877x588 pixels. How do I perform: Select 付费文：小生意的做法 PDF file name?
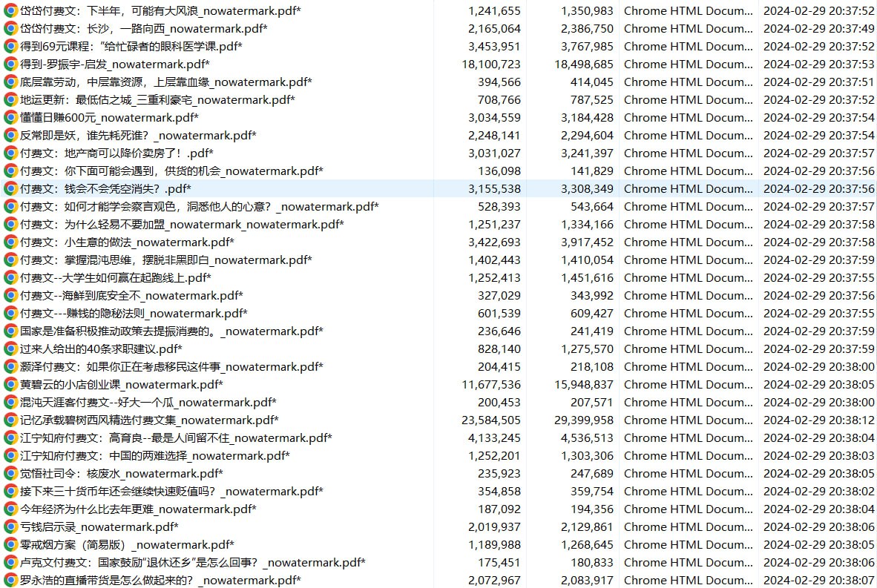[126, 242]
